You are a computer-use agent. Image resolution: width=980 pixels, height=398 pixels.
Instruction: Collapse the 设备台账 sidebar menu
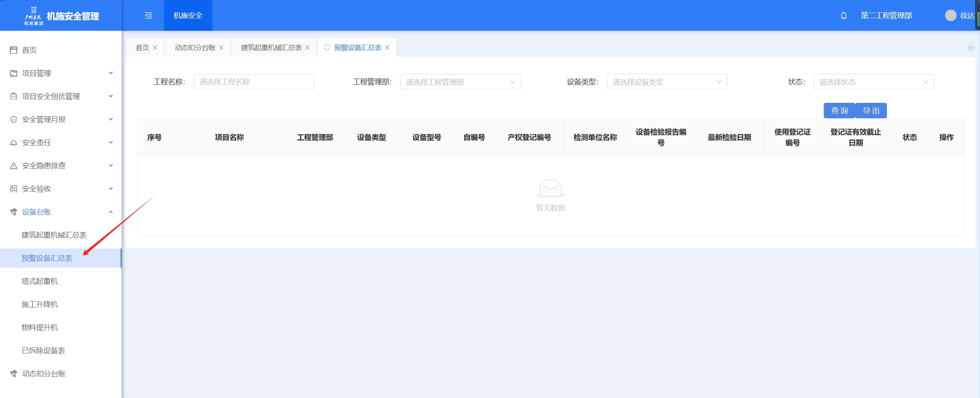click(x=60, y=212)
